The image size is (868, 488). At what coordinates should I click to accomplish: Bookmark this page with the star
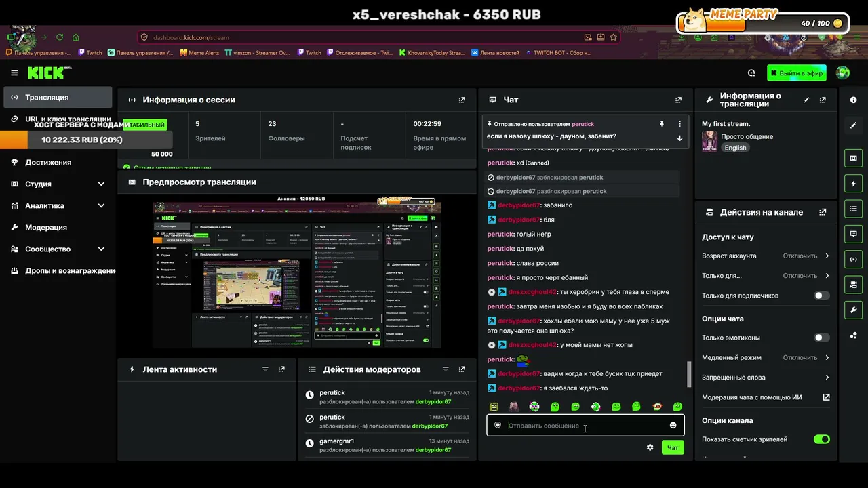613,37
